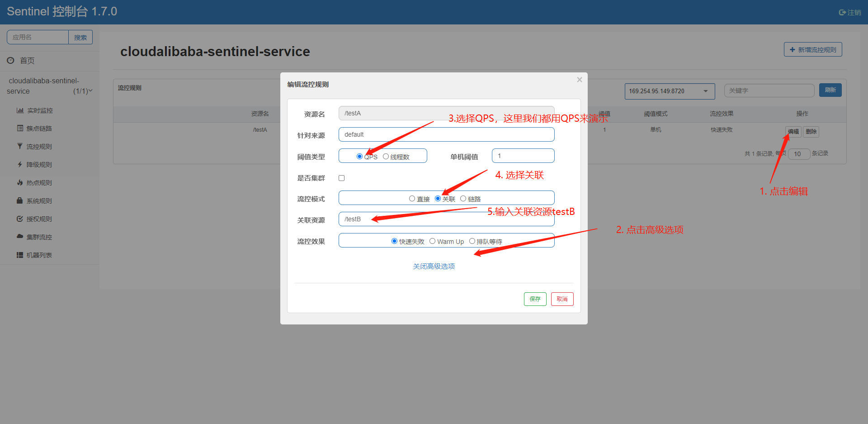The height and width of the screenshot is (424, 868).
Task: Open 首页 in the sidebar
Action: click(27, 61)
